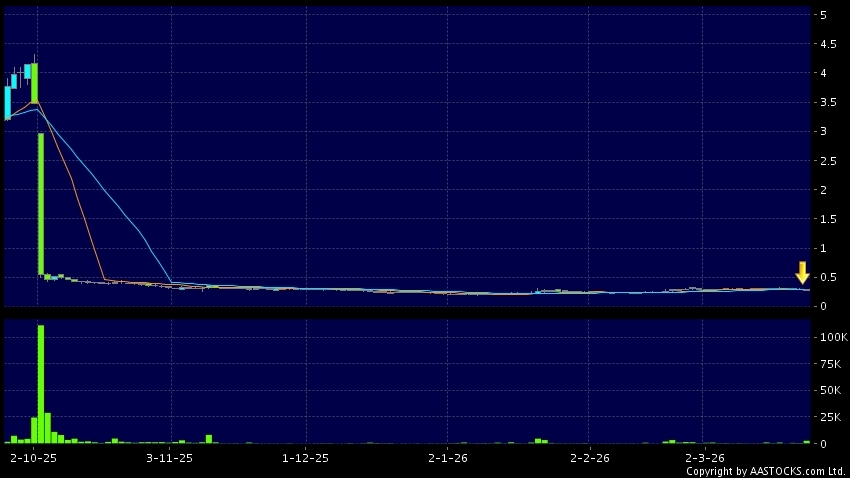The width and height of the screenshot is (850, 478).
Task: Click the 3-11-25 date label
Action: click(x=168, y=457)
